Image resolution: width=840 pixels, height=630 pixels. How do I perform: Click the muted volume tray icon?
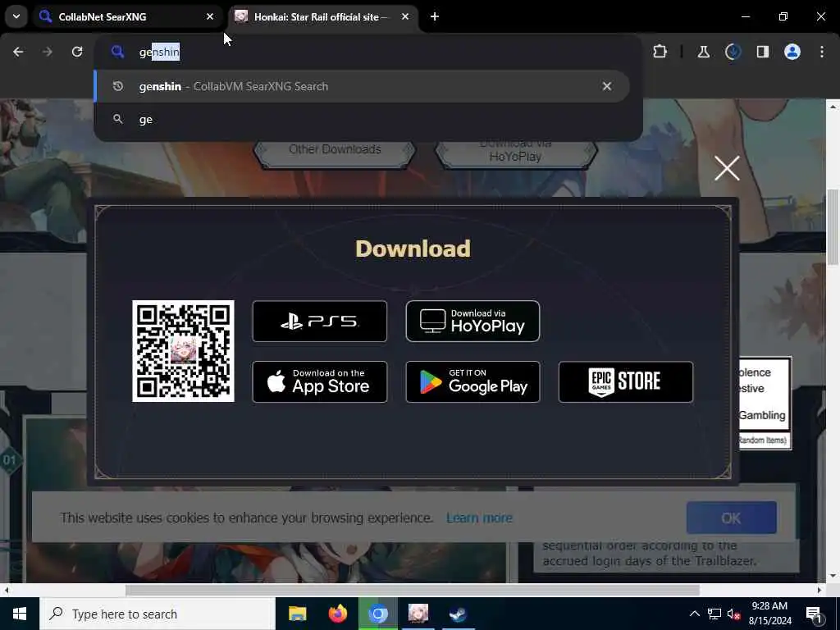coord(734,614)
